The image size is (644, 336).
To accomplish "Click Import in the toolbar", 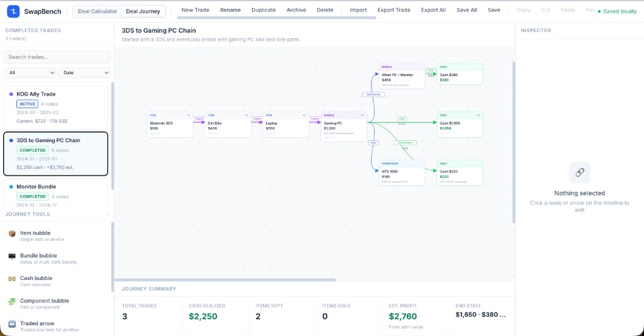I will [x=358, y=10].
